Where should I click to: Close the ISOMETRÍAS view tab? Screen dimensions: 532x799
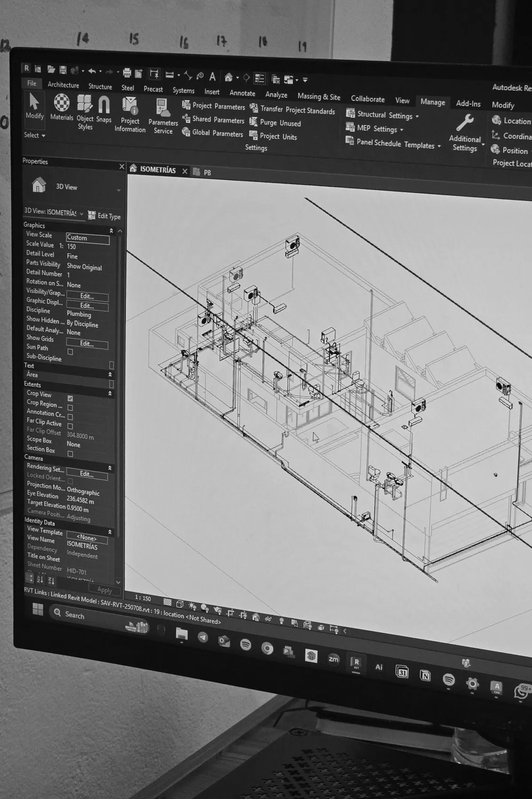point(185,171)
